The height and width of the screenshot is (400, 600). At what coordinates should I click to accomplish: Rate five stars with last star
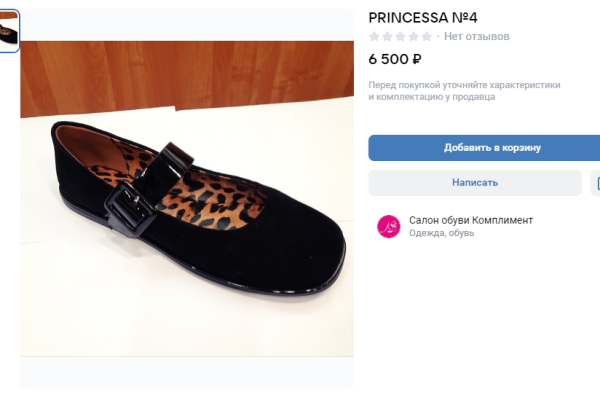[427, 36]
